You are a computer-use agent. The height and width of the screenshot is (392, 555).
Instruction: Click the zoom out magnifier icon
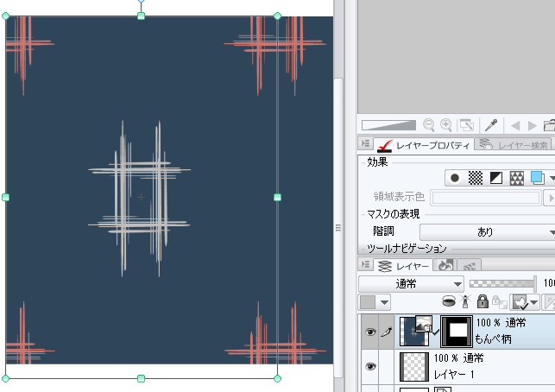[429, 125]
